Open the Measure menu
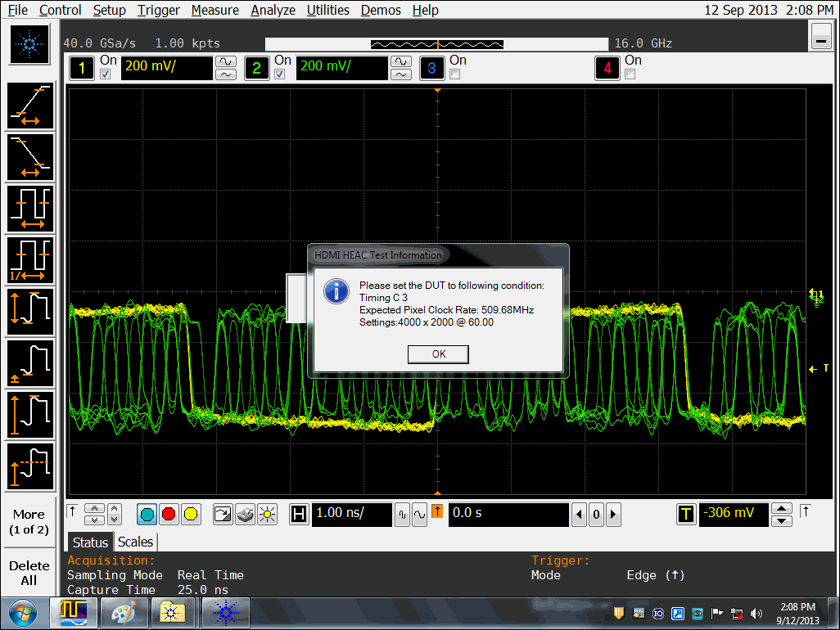 (x=215, y=10)
